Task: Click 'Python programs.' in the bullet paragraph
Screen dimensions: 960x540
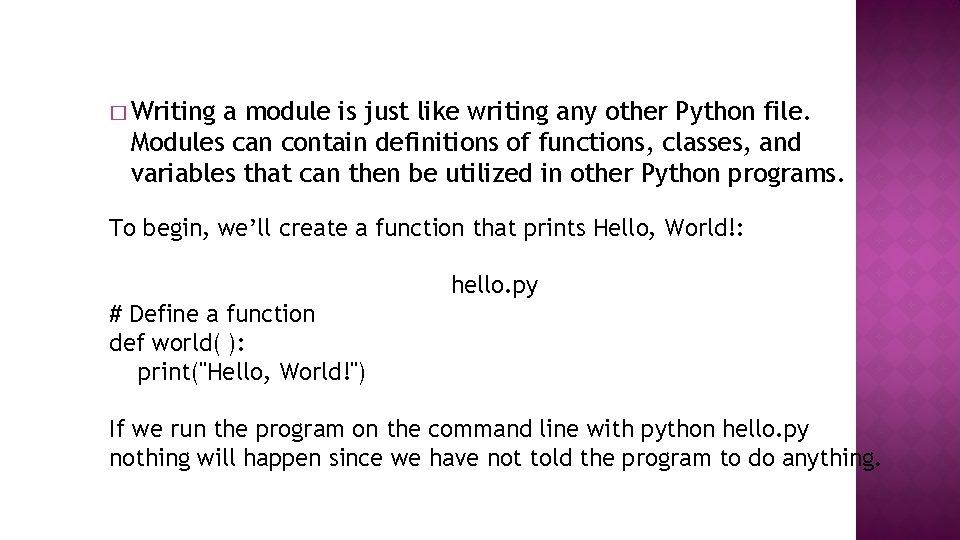Action: point(759,175)
